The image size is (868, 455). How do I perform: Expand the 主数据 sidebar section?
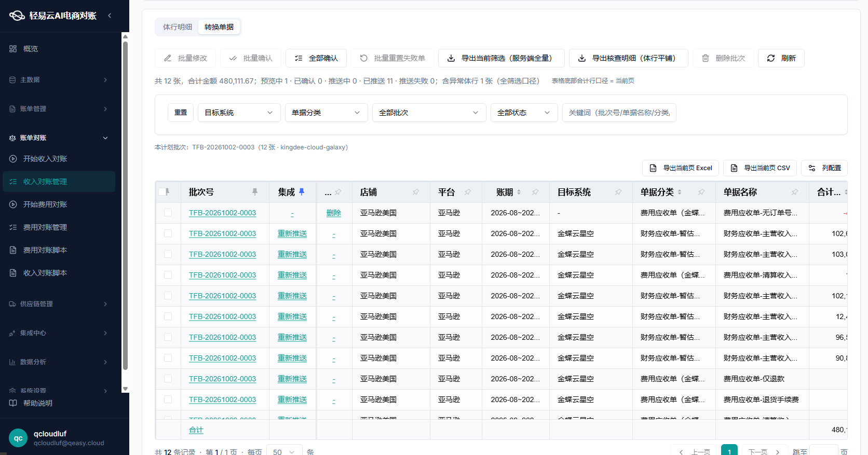click(59, 80)
